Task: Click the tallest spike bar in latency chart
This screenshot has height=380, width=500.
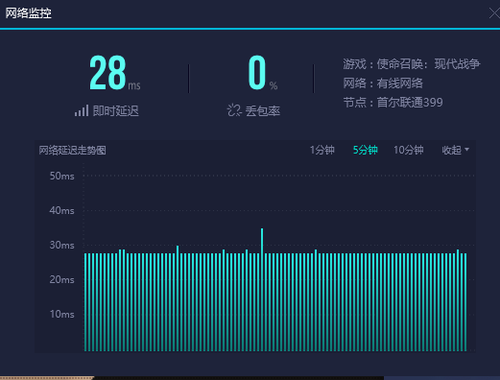Action: [262, 289]
